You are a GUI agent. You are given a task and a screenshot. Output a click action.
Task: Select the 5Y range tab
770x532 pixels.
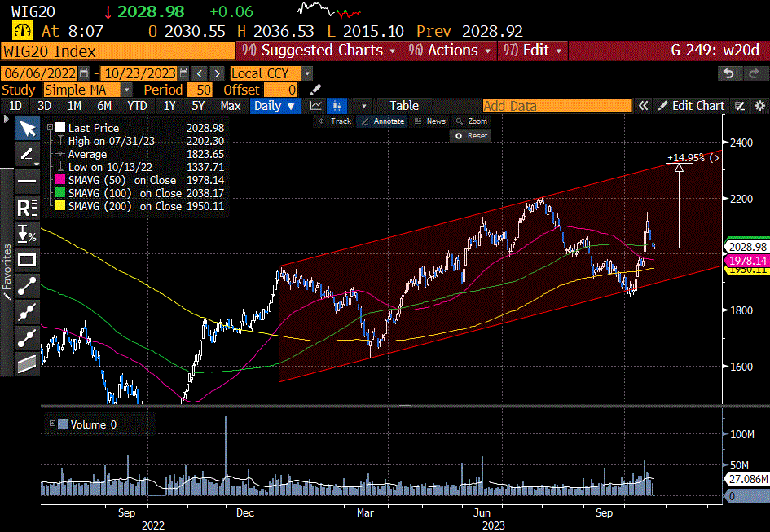pos(198,106)
